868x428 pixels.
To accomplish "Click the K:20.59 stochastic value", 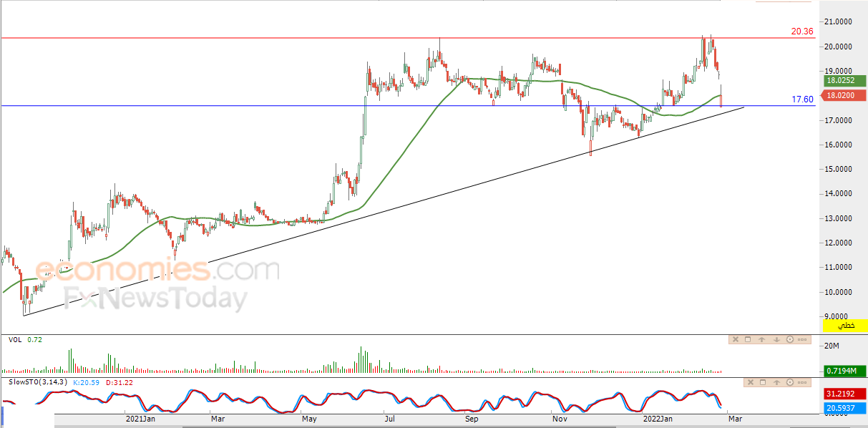I will tap(87, 382).
